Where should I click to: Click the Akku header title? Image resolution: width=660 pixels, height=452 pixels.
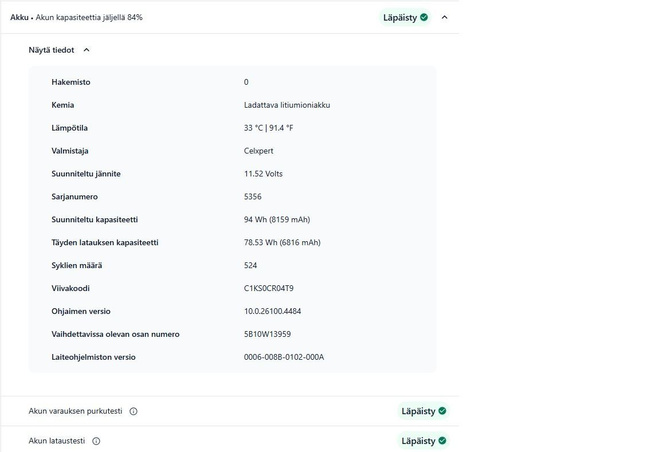coord(19,17)
